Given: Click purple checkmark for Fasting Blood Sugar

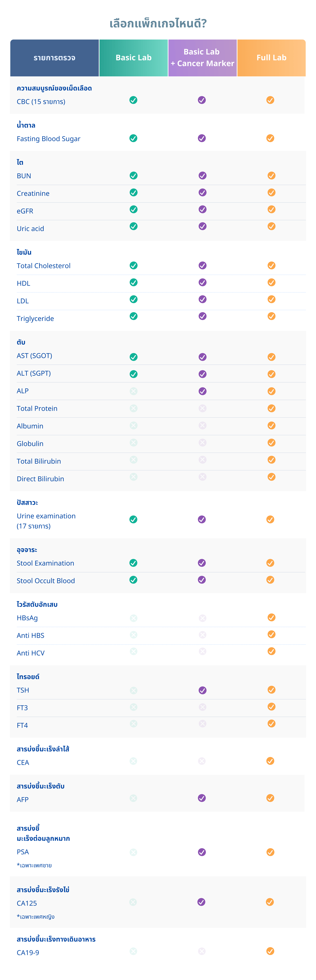Looking at the screenshot, I should pos(202,138).
